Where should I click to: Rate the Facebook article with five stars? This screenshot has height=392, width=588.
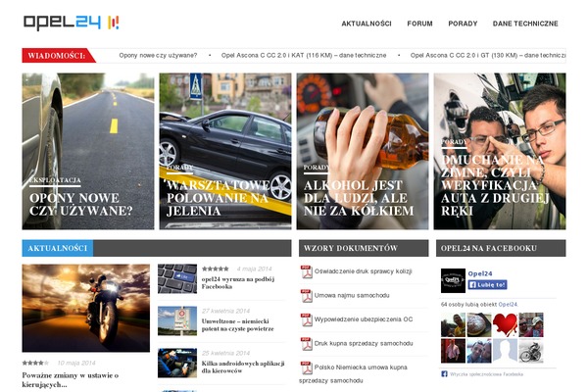(216, 269)
